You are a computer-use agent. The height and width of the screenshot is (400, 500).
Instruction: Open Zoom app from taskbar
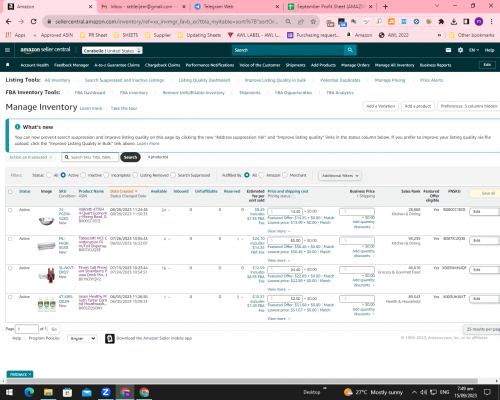[106, 392]
